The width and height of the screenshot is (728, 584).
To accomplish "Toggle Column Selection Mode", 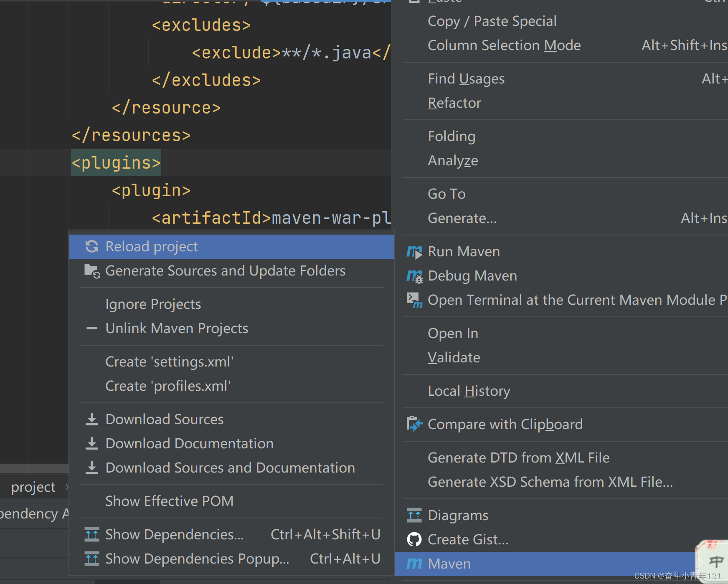I will click(x=504, y=45).
